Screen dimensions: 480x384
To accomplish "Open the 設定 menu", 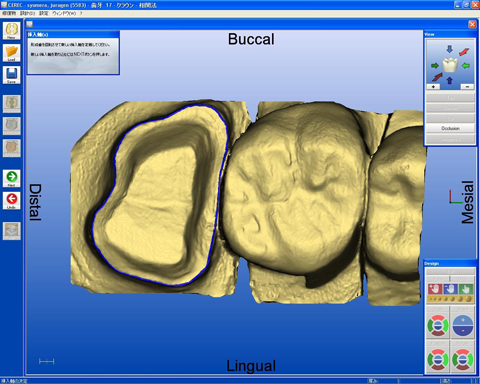I will (44, 13).
